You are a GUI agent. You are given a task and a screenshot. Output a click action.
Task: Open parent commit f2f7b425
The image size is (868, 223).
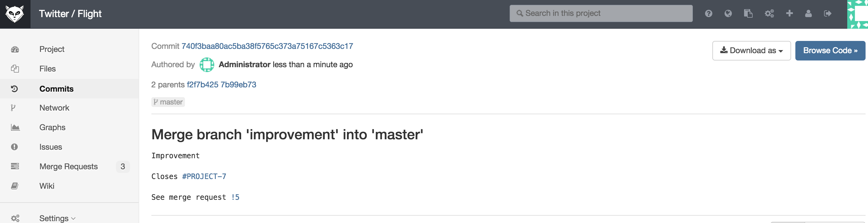pyautogui.click(x=203, y=85)
